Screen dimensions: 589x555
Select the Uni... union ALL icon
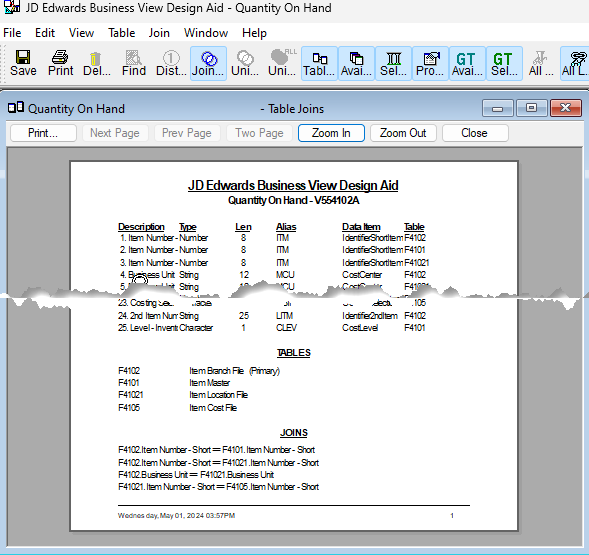tap(282, 63)
